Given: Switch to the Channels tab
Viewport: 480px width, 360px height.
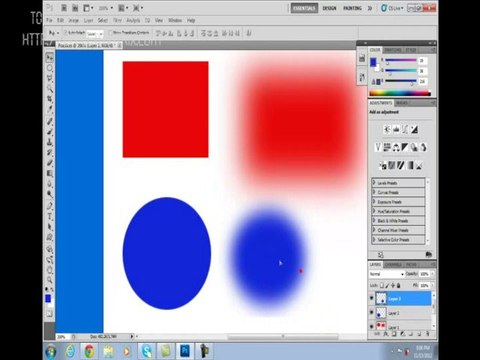Looking at the screenshot, I should click(393, 264).
